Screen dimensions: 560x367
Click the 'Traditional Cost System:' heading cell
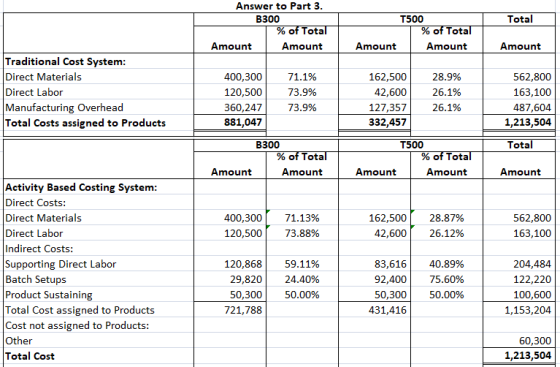(x=66, y=61)
